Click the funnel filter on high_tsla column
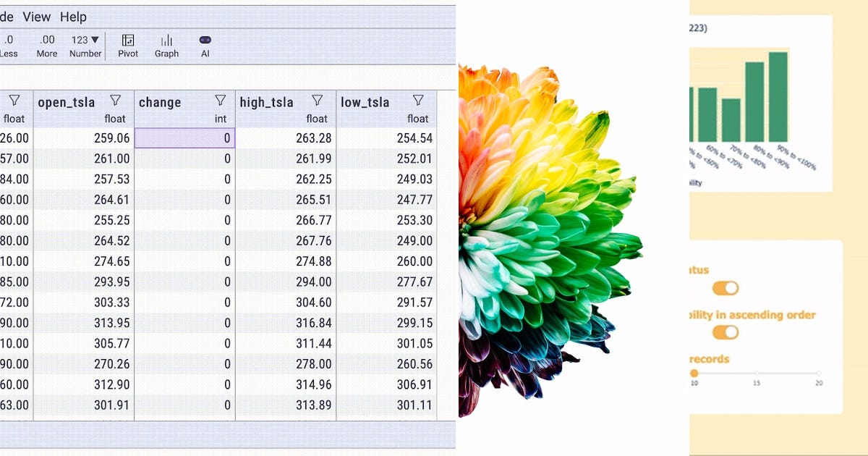Image resolution: width=868 pixels, height=456 pixels. coord(318,100)
